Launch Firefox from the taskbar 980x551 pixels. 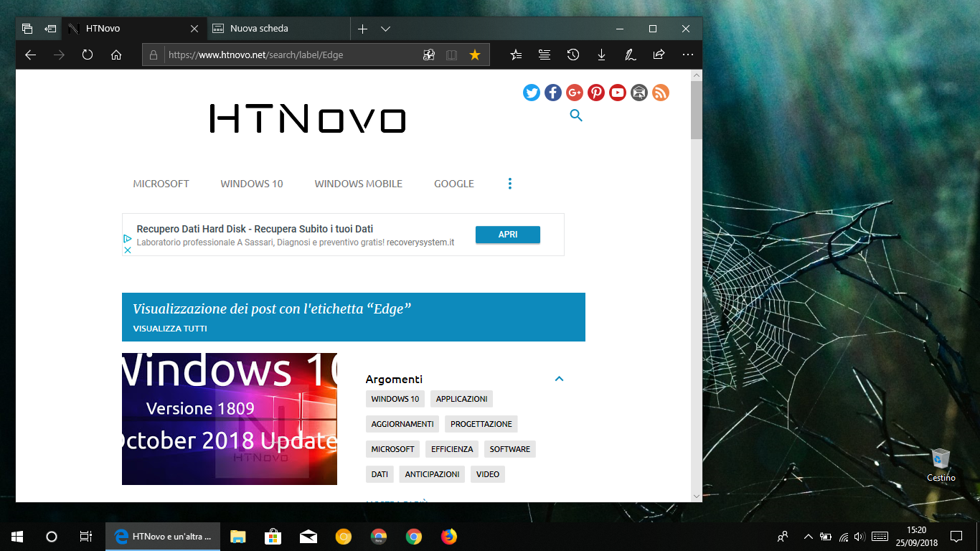[x=449, y=537]
